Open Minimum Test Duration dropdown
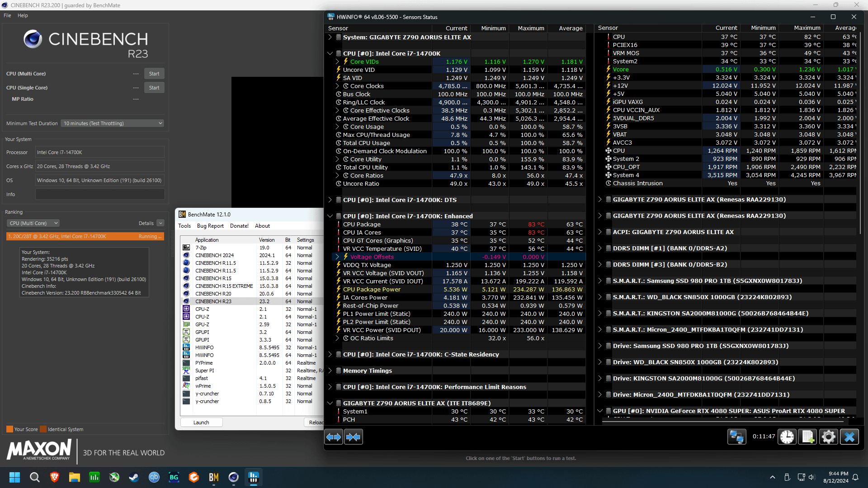The height and width of the screenshot is (488, 868). tap(113, 123)
